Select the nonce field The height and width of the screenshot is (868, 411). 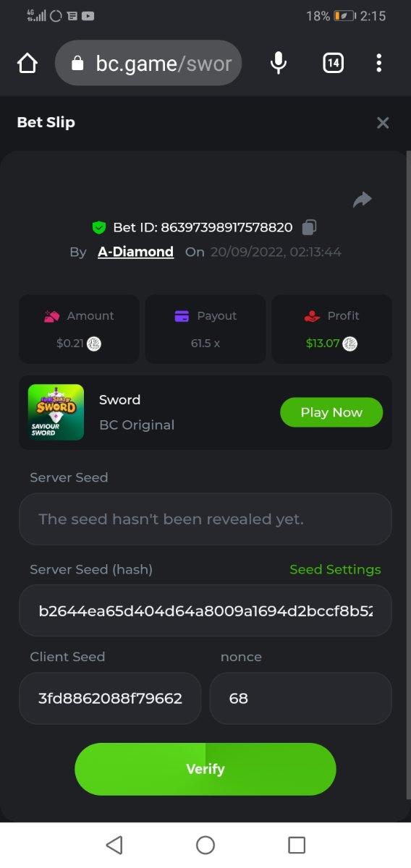tap(301, 698)
